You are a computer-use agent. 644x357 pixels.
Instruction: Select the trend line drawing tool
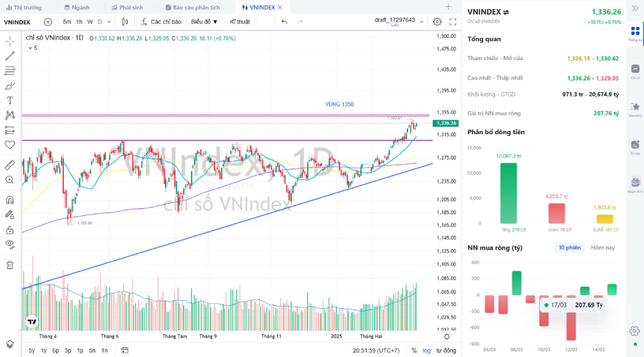(10, 56)
